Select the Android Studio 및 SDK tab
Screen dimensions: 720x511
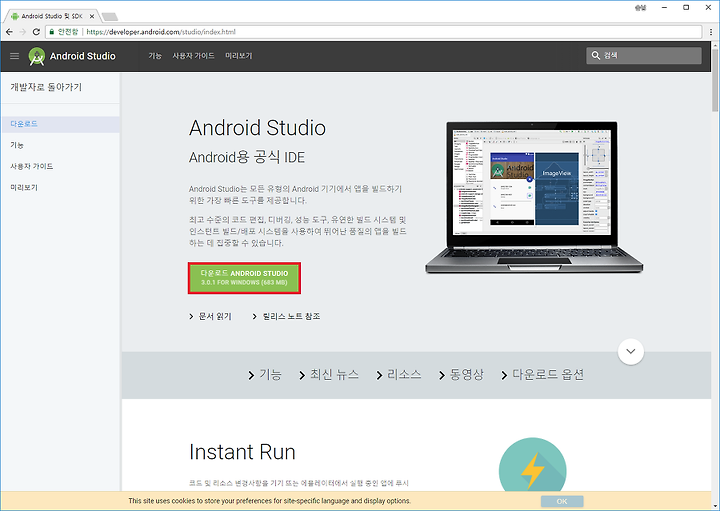(x=51, y=16)
